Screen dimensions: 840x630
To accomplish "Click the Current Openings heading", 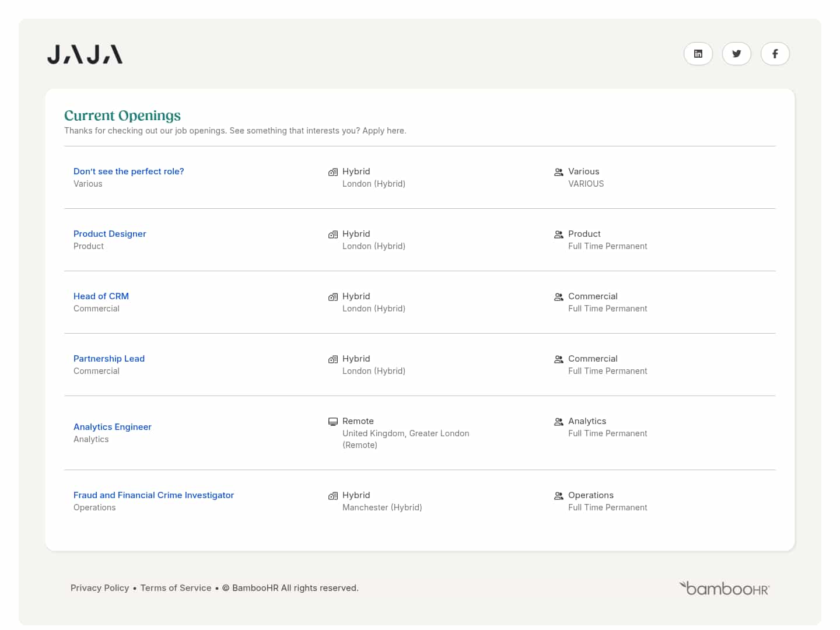I will tap(123, 116).
